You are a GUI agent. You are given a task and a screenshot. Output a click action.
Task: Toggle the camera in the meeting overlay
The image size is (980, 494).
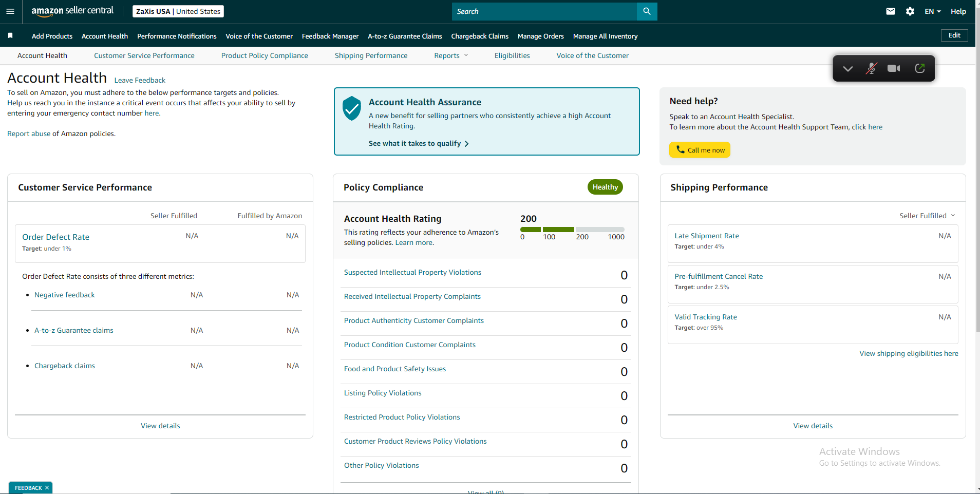point(894,68)
